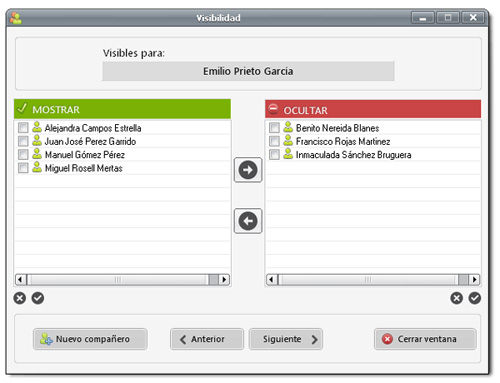The height and width of the screenshot is (383, 500).
Task: Select all in the Ocultar list
Action: tap(475, 298)
